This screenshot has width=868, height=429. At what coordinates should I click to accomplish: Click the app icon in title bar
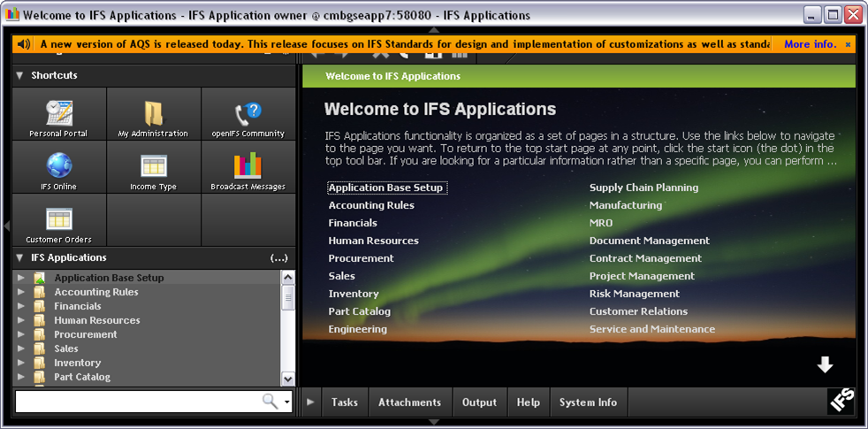click(x=11, y=15)
